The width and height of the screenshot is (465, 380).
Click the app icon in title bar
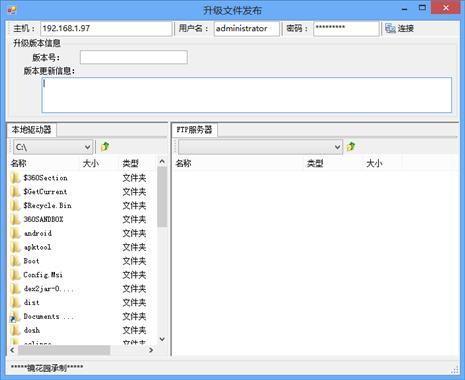coord(12,10)
